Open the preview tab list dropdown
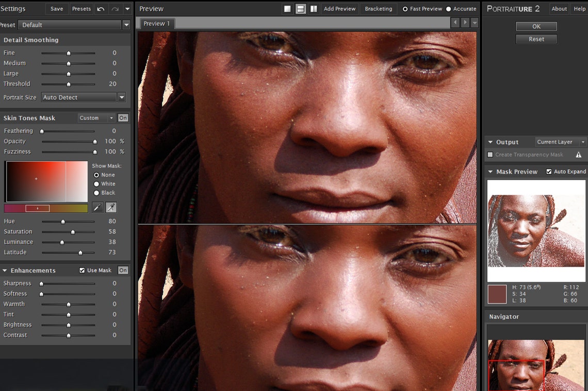 [475, 23]
